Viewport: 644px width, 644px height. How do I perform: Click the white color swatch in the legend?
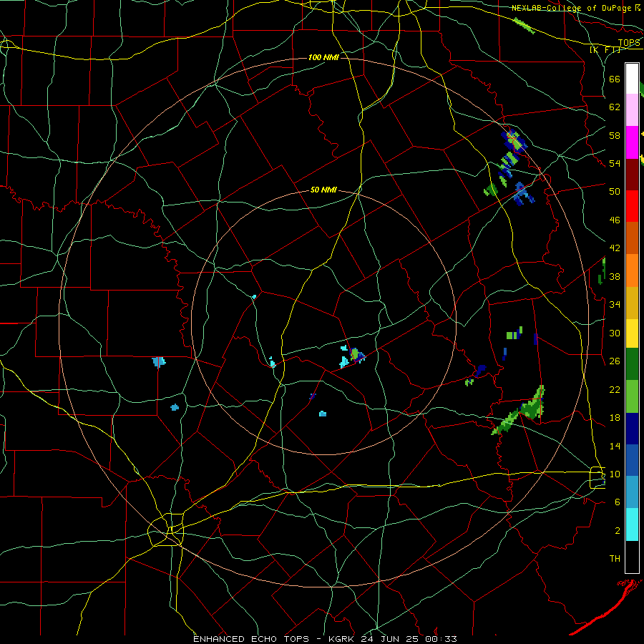tap(632, 79)
